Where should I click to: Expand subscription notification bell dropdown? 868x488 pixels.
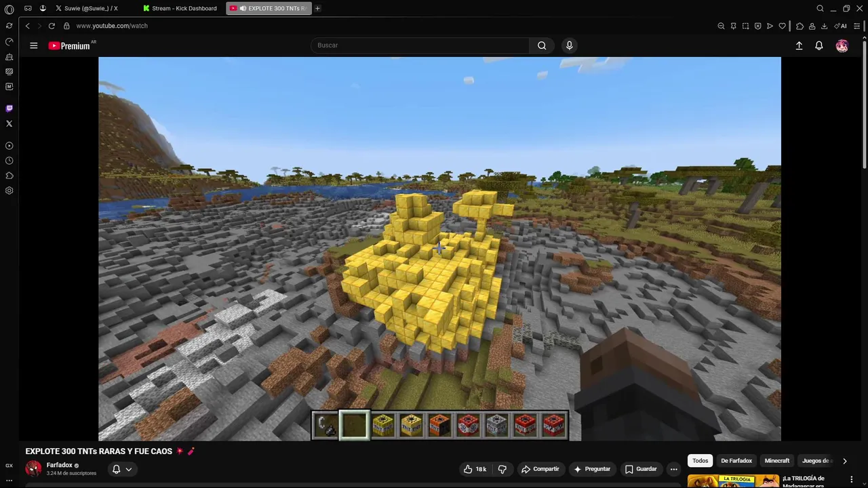pos(122,469)
